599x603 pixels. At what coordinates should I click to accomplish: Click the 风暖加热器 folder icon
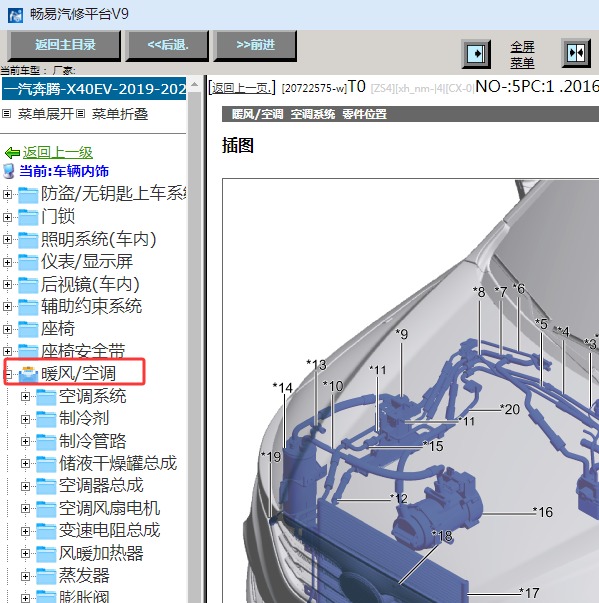[x=46, y=554]
